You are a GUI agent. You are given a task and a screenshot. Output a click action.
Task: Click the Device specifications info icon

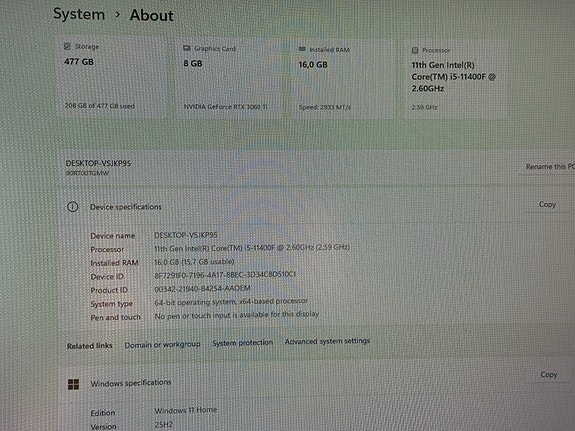pos(73,207)
